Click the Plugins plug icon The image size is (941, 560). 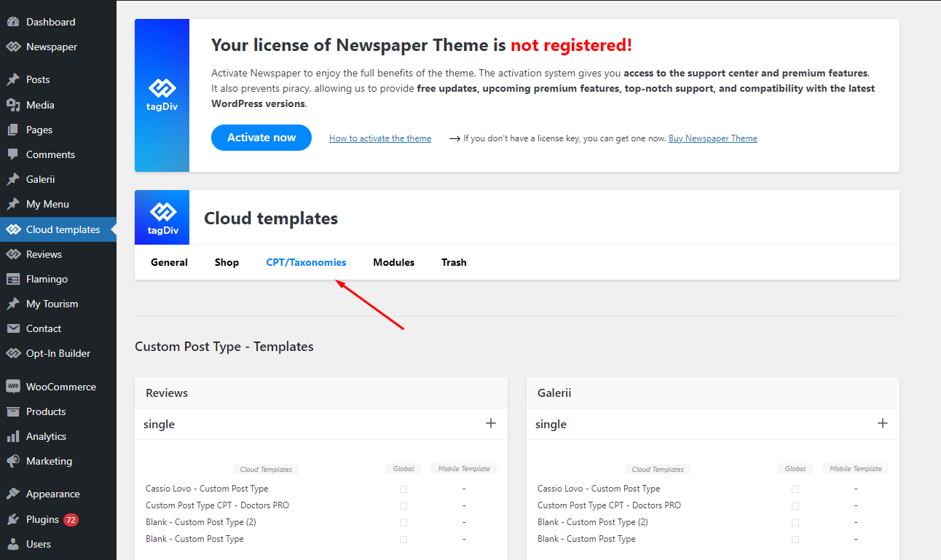click(13, 519)
